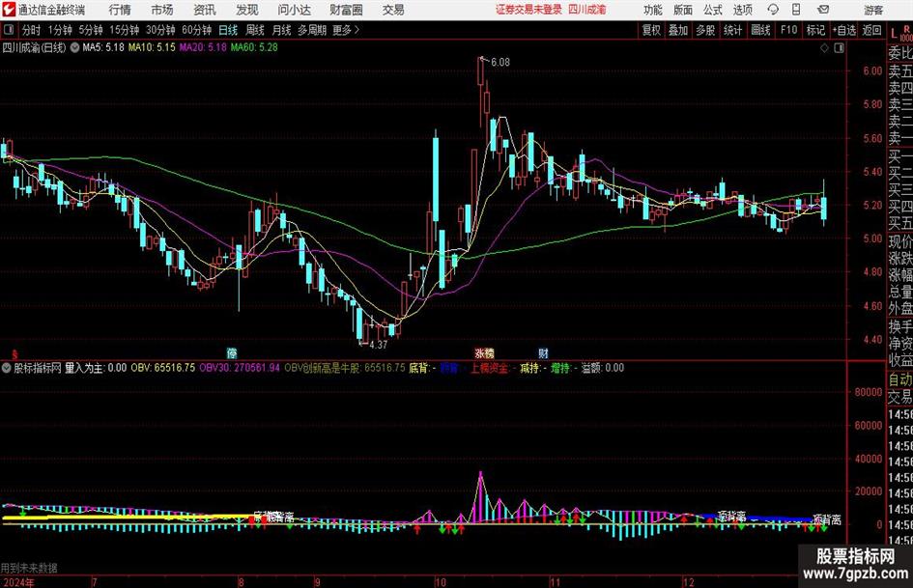Open the 公式 menu
The width and height of the screenshot is (913, 588).
point(713,10)
